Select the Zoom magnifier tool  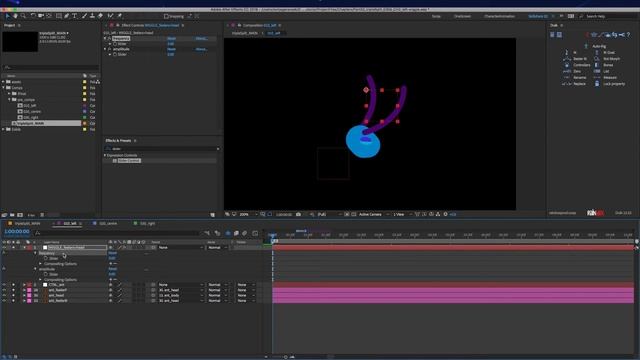[23, 16]
